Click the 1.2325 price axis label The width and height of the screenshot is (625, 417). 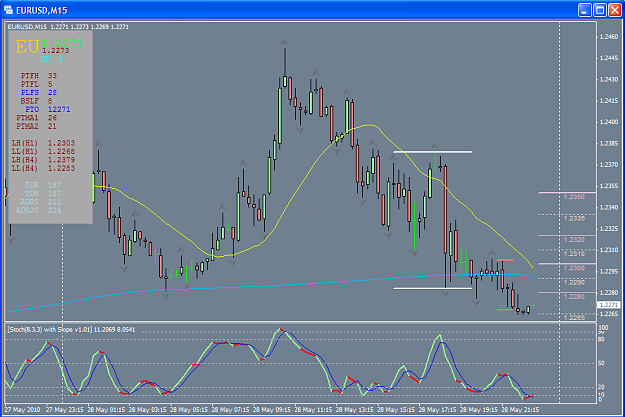(609, 228)
